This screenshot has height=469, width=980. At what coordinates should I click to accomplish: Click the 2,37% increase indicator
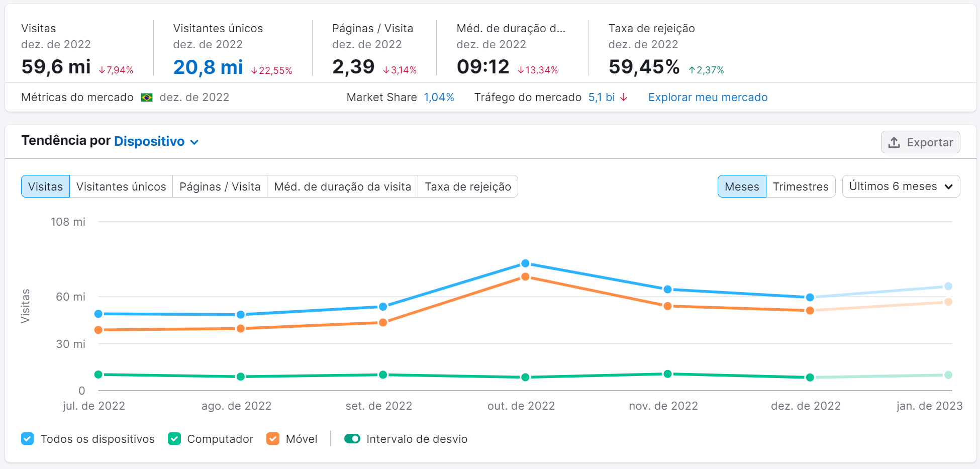(x=706, y=70)
